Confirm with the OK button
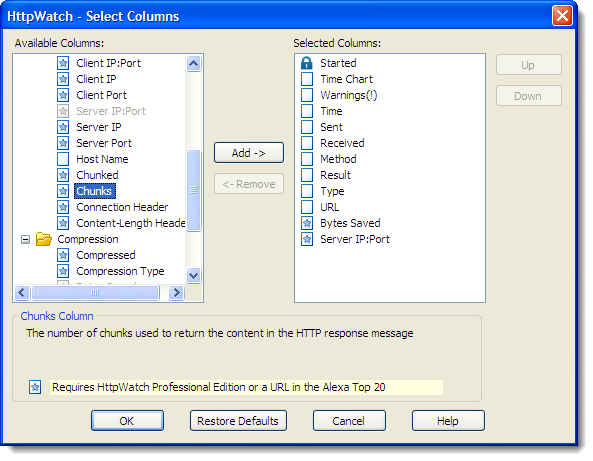The image size is (593, 461). click(127, 421)
